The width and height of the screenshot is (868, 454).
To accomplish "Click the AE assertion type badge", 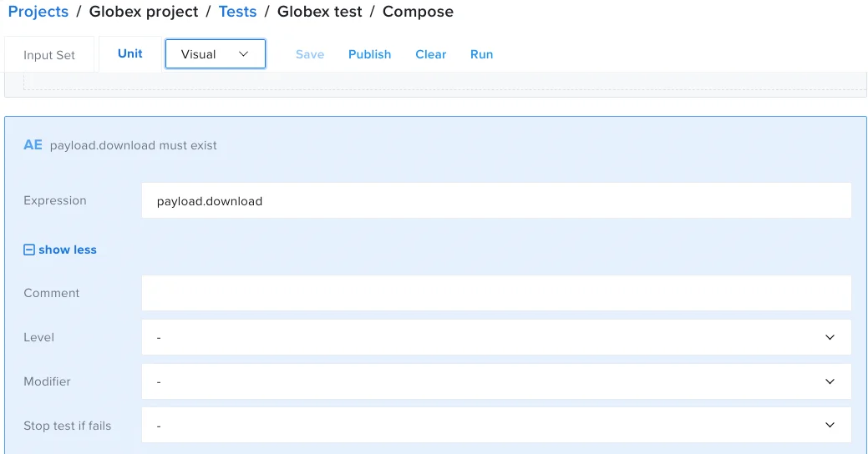I will point(33,145).
